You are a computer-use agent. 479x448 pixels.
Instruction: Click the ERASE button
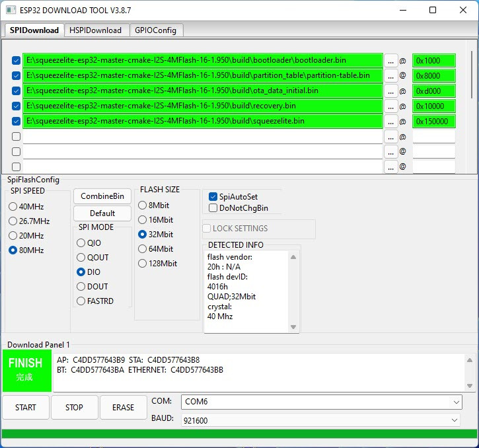(123, 407)
